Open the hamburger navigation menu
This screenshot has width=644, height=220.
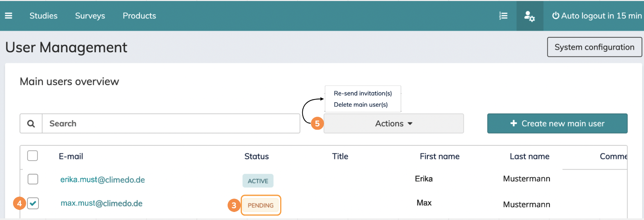pyautogui.click(x=9, y=16)
